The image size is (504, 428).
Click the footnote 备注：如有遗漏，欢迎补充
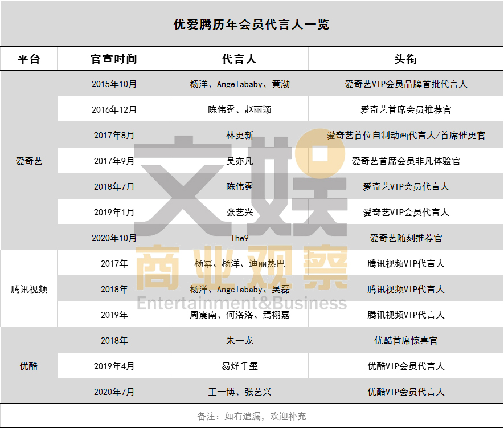(x=252, y=417)
